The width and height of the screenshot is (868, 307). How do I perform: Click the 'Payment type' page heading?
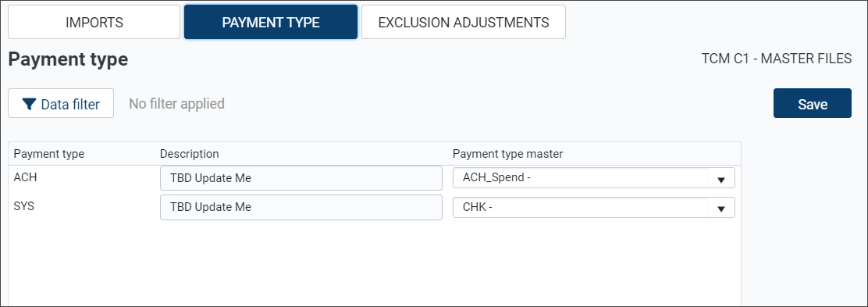68,59
